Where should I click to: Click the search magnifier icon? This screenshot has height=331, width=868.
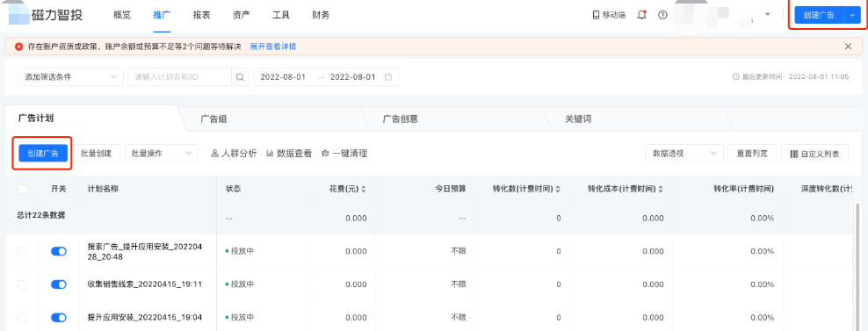[240, 77]
